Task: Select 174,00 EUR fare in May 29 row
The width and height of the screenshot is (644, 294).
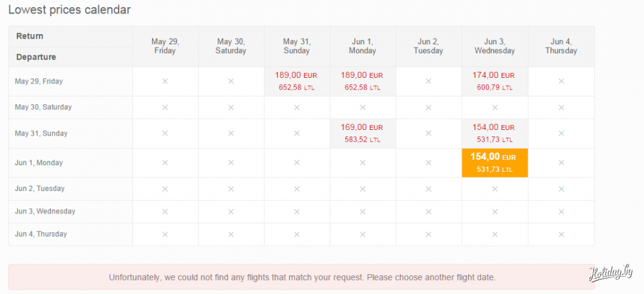Action: (495, 81)
